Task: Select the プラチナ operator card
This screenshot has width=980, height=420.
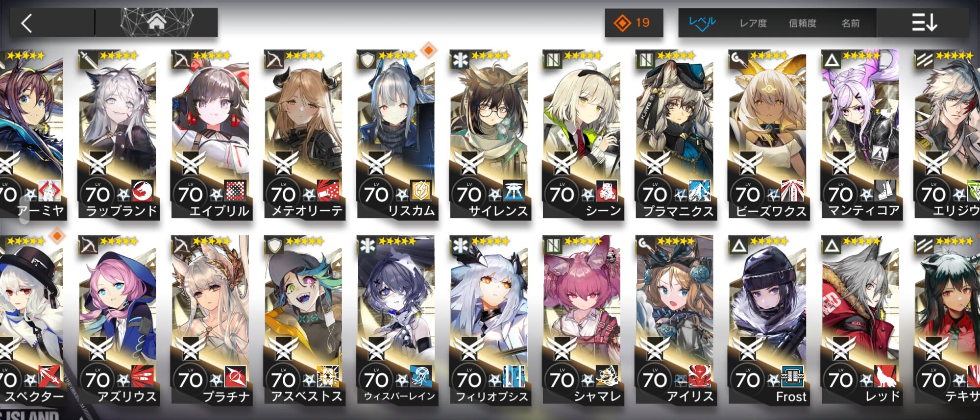Action: [x=212, y=320]
